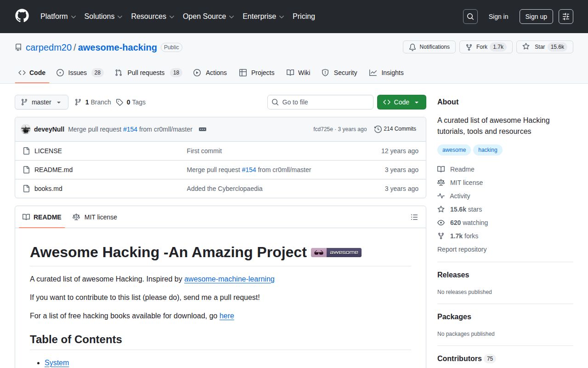
Task: Open the command palette icon
Action: click(x=565, y=17)
